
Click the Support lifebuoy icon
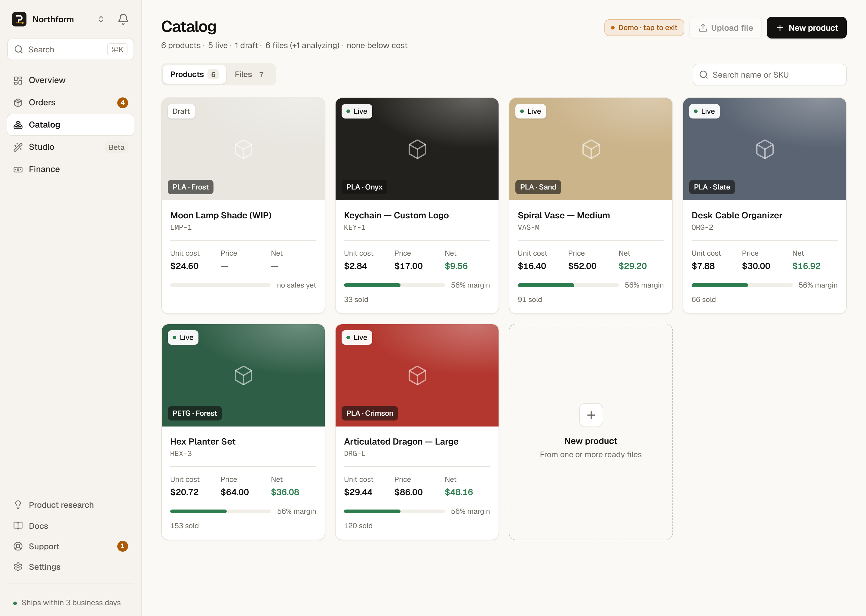click(18, 546)
